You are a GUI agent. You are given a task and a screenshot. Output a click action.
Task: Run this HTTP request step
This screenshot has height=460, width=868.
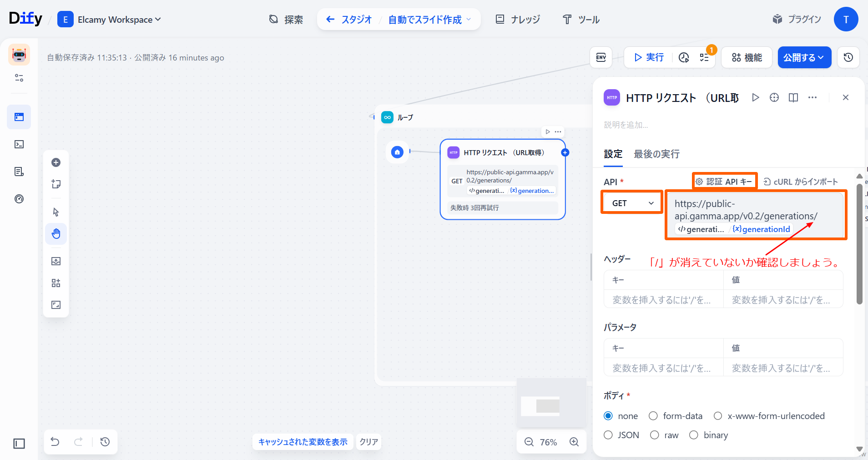coord(755,97)
